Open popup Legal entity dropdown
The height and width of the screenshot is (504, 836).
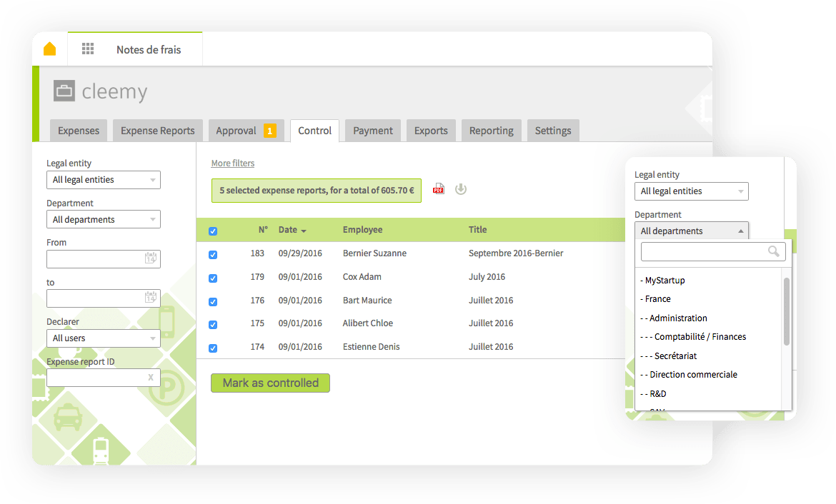(x=692, y=191)
